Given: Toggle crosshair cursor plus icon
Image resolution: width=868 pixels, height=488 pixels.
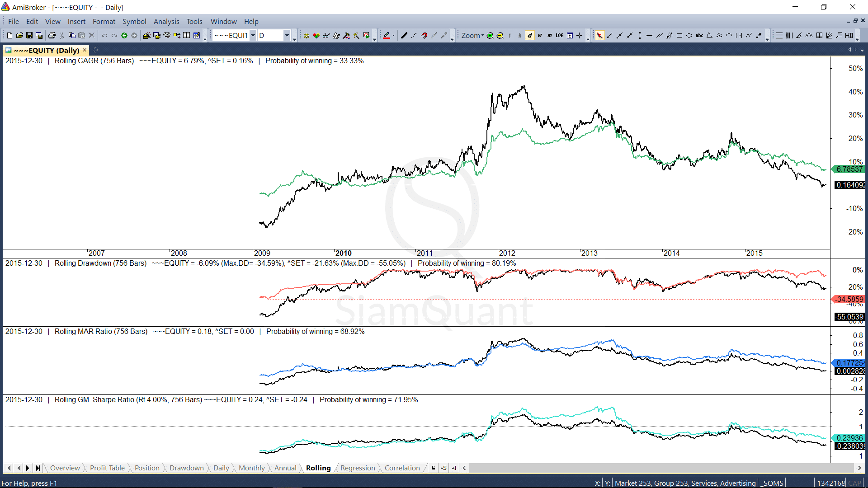Looking at the screenshot, I should tap(579, 35).
